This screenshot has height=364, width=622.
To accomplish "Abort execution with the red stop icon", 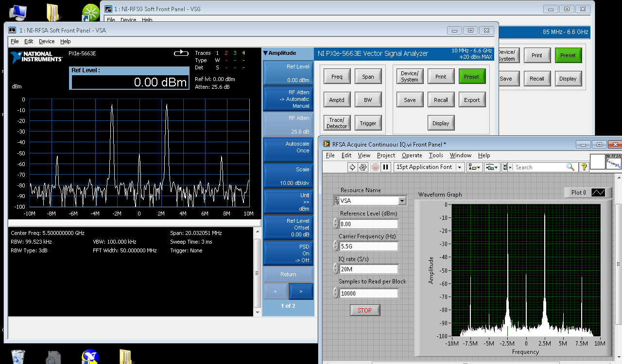I will [375, 167].
